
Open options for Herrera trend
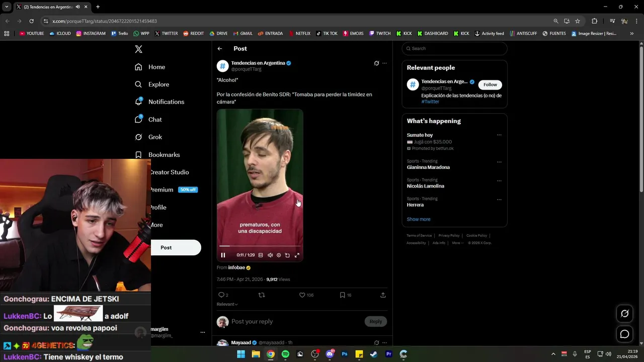499,200
